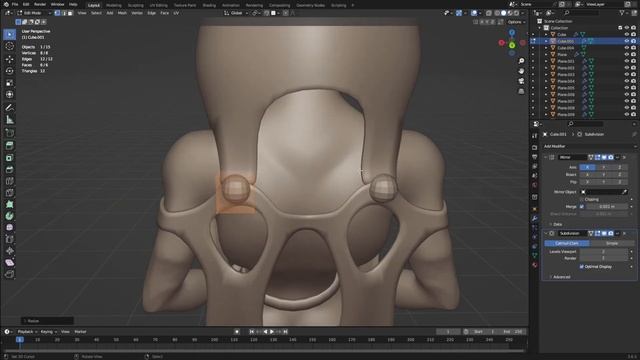This screenshot has width=640, height=360.
Task: Select Catmull-Clark subdivision type
Action: [x=567, y=243]
